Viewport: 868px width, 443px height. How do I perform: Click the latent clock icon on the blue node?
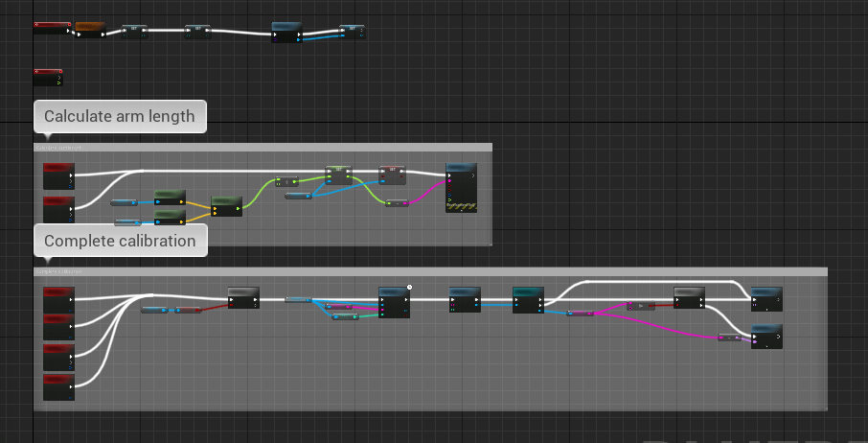409,287
